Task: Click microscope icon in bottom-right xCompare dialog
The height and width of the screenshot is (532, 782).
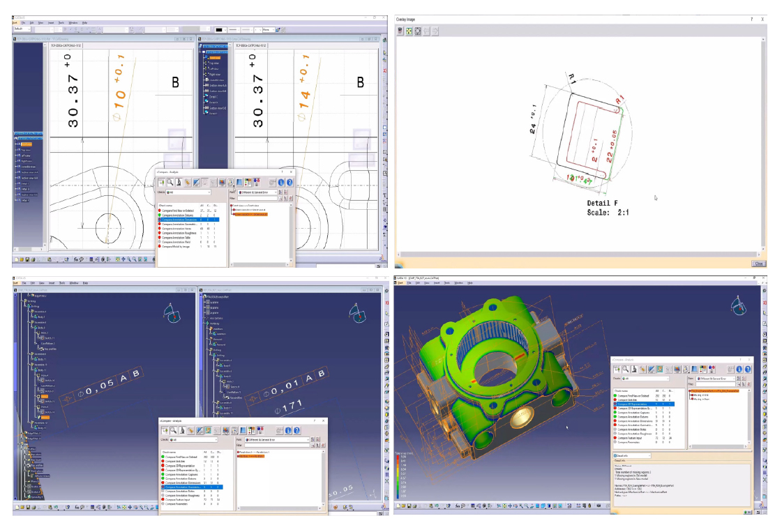Action: 634,369
